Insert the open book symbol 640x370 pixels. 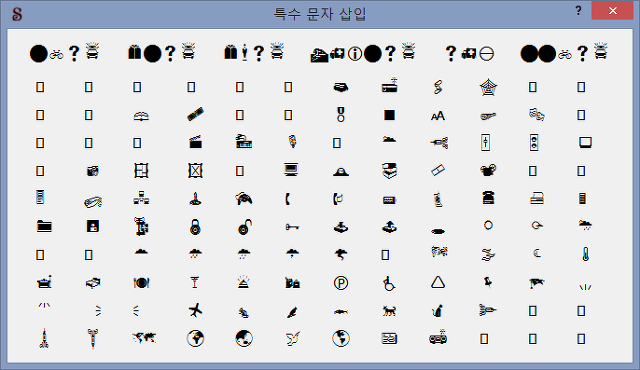[x=141, y=116]
